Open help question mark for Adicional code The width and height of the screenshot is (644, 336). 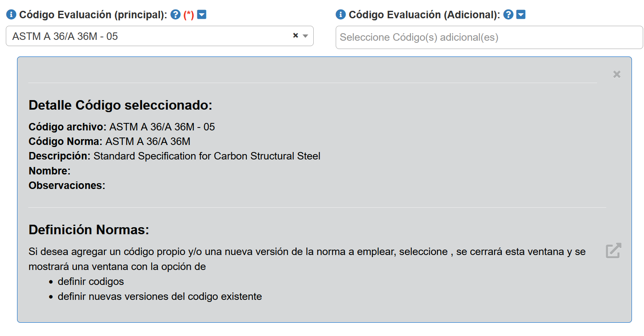tap(508, 15)
